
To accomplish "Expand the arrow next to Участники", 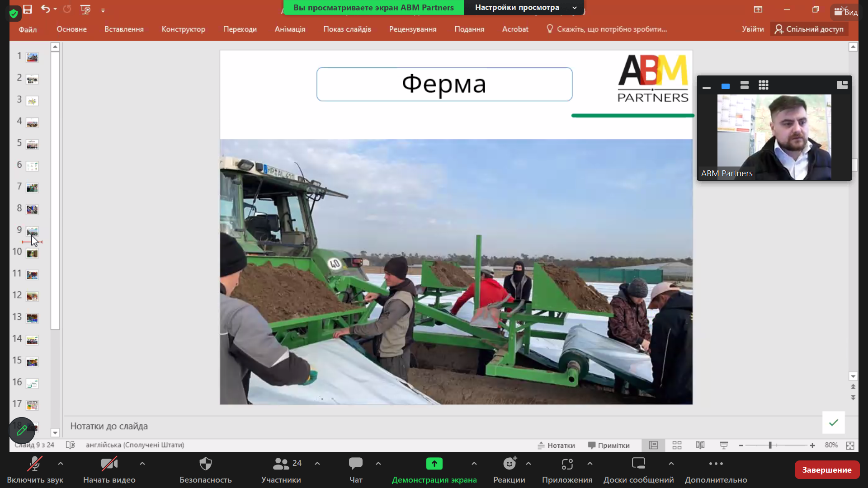I will 317,464.
